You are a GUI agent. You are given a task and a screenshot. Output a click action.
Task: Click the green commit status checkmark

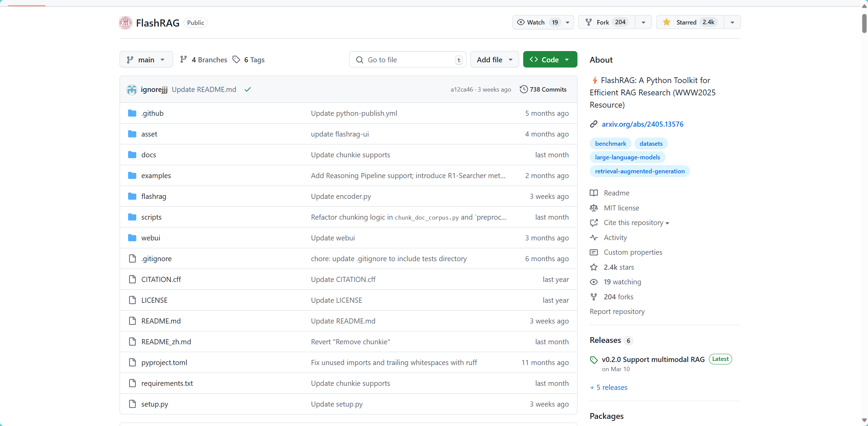click(248, 90)
